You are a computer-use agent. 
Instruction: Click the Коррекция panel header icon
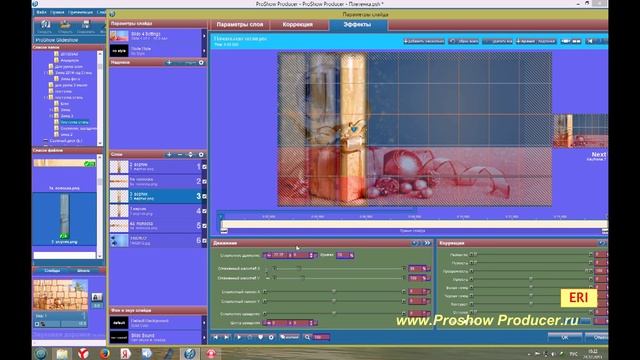(x=602, y=243)
